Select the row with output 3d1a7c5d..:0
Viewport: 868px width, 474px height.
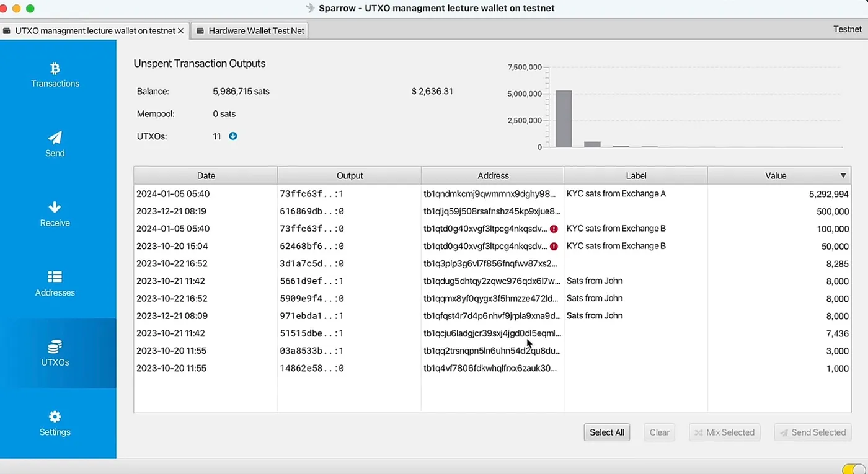[x=493, y=263]
